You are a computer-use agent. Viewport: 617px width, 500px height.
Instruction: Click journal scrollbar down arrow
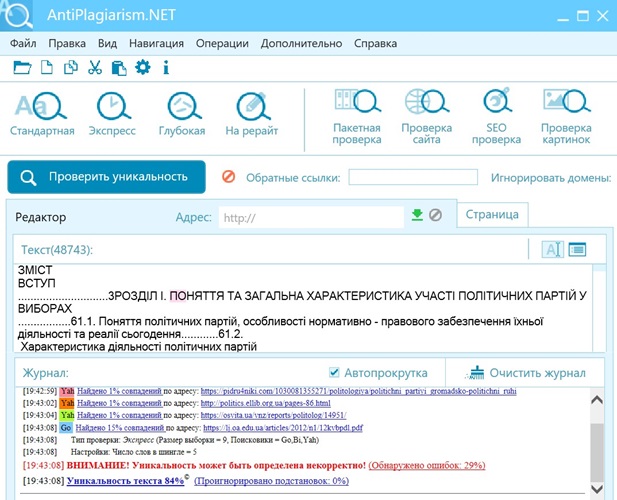click(x=597, y=489)
